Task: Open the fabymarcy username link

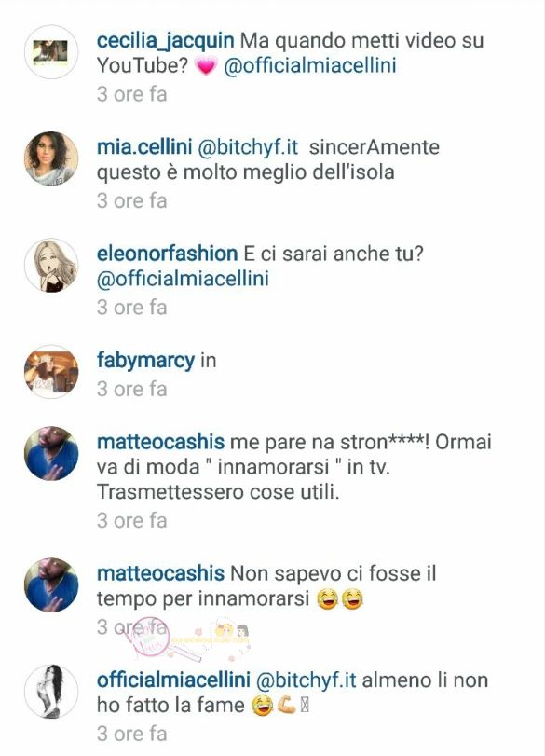Action: tap(145, 361)
